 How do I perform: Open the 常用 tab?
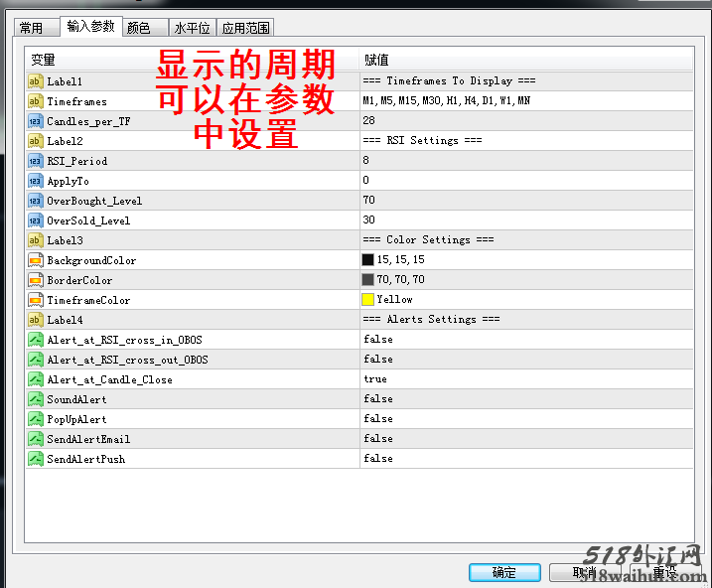coord(37,28)
